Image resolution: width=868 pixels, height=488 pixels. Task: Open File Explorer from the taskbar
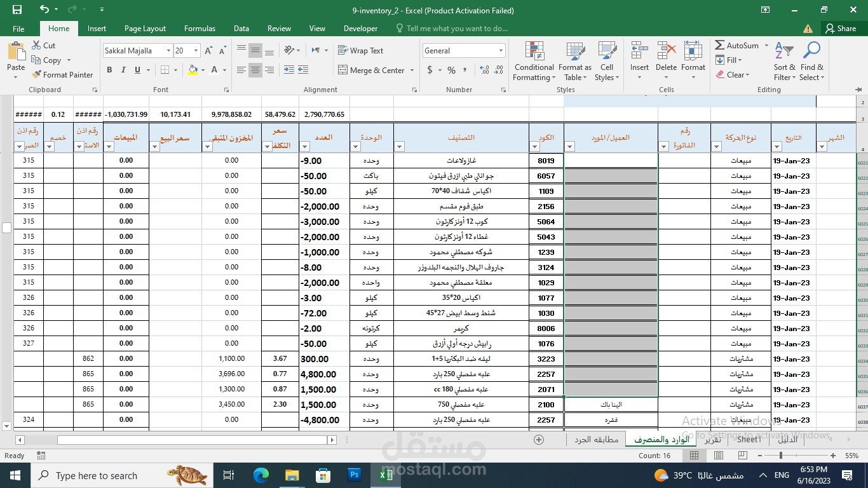pyautogui.click(x=292, y=475)
